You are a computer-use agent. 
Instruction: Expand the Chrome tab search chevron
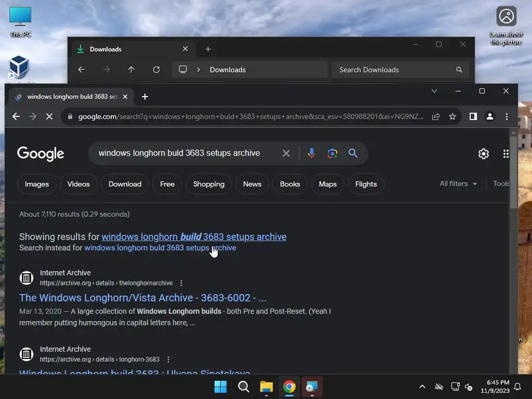click(x=434, y=91)
